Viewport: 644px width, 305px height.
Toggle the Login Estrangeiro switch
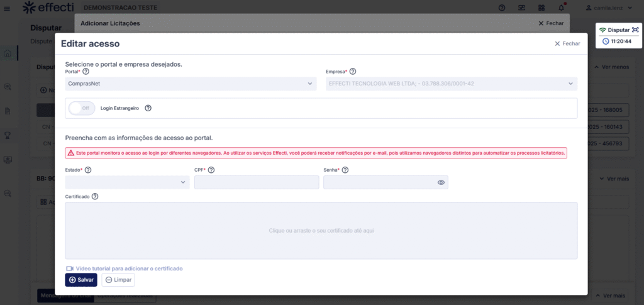click(82, 108)
